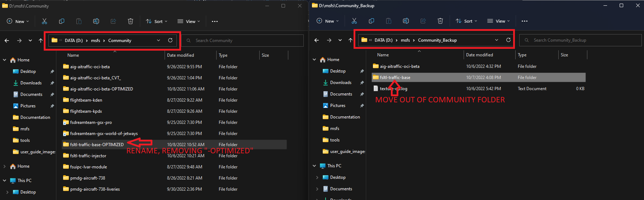Open Pictures in Community_Backup sidebar
This screenshot has height=200, width=644.
[x=337, y=106]
